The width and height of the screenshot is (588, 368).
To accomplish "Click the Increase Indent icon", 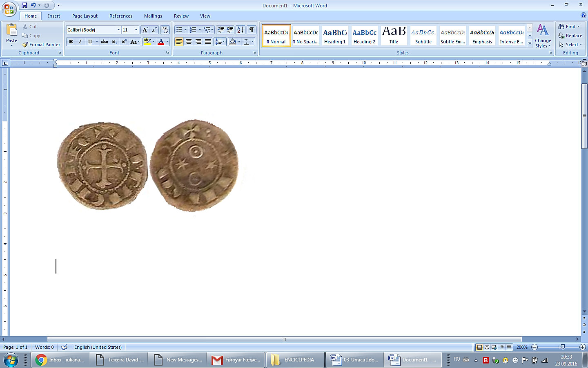I will [230, 30].
